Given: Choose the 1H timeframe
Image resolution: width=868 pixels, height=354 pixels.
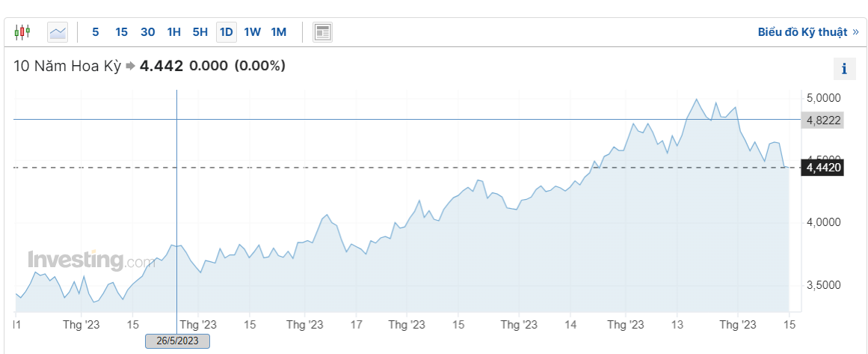Looking at the screenshot, I should tap(173, 32).
